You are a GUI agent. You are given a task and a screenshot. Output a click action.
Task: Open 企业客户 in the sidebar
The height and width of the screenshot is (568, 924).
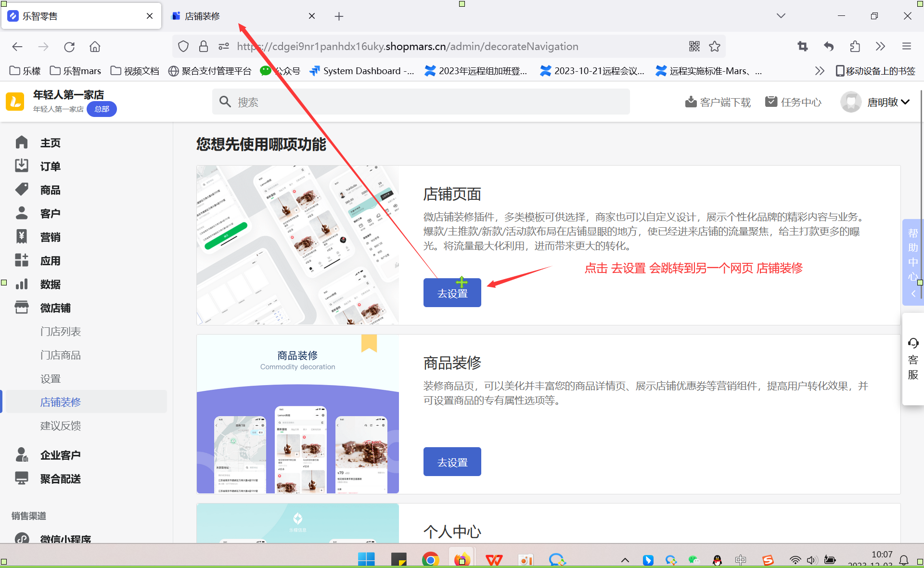click(x=60, y=455)
